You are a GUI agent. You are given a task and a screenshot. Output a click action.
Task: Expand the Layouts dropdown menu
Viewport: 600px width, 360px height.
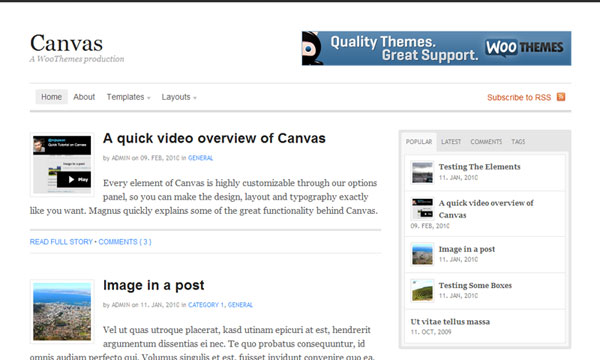coord(179,97)
